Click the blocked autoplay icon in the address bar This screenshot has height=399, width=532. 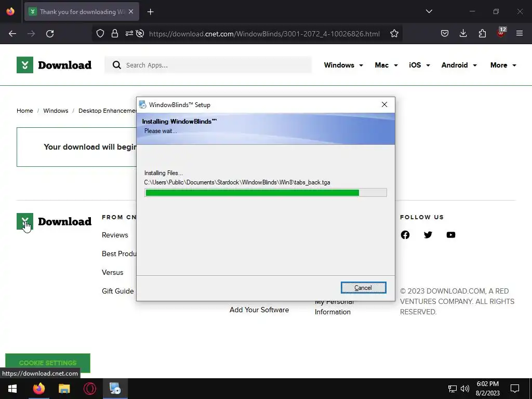(x=140, y=34)
